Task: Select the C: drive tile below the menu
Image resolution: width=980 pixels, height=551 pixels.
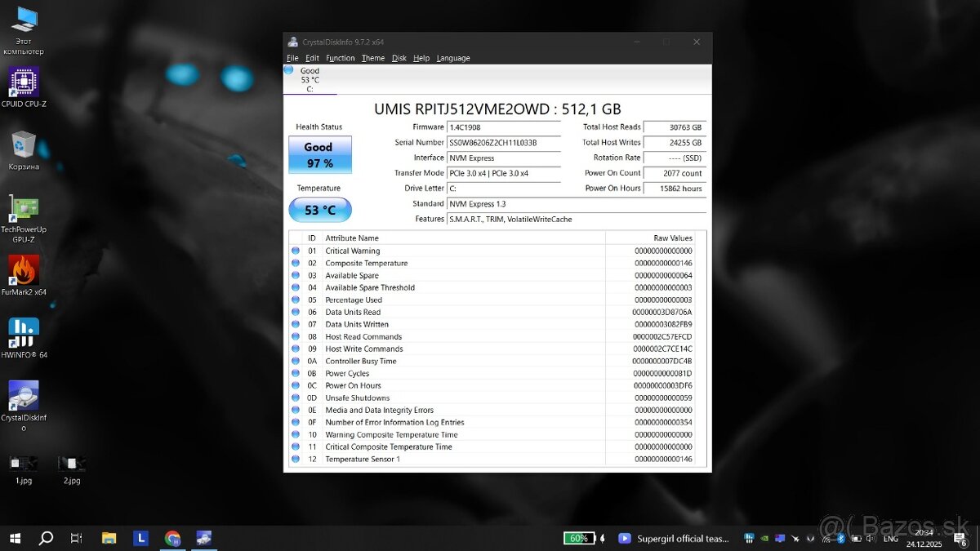Action: coord(309,78)
